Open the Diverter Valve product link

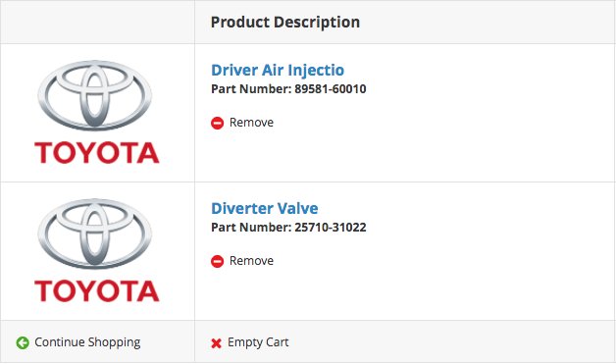pos(265,208)
